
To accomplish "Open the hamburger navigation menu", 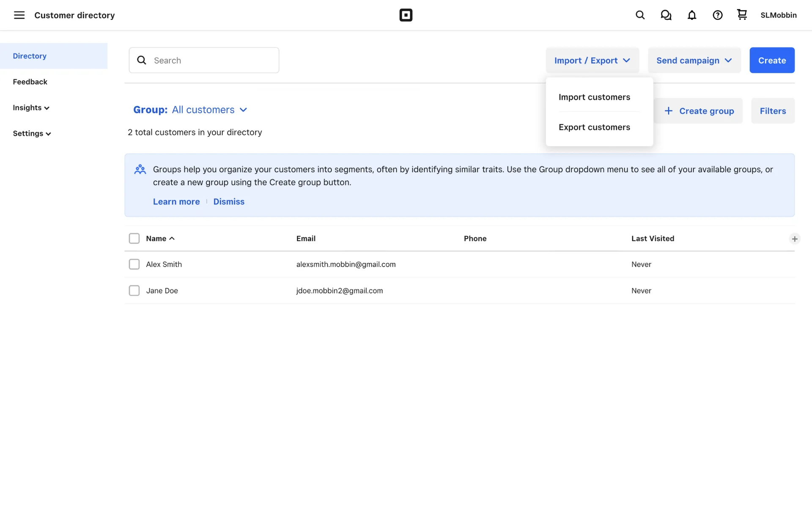I will [x=19, y=15].
